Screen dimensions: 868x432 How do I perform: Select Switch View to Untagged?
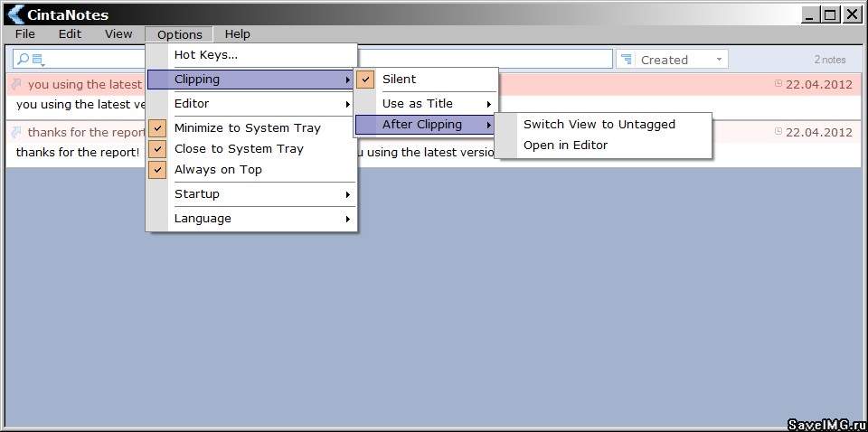599,125
